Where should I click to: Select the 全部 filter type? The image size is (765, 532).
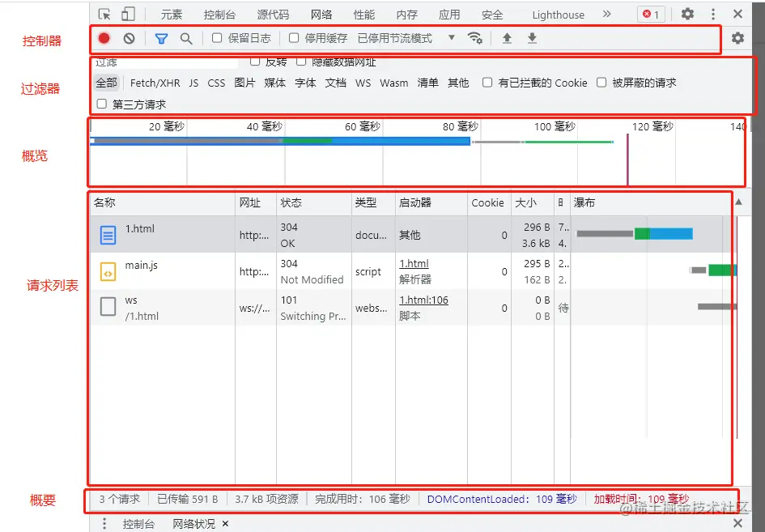[106, 83]
